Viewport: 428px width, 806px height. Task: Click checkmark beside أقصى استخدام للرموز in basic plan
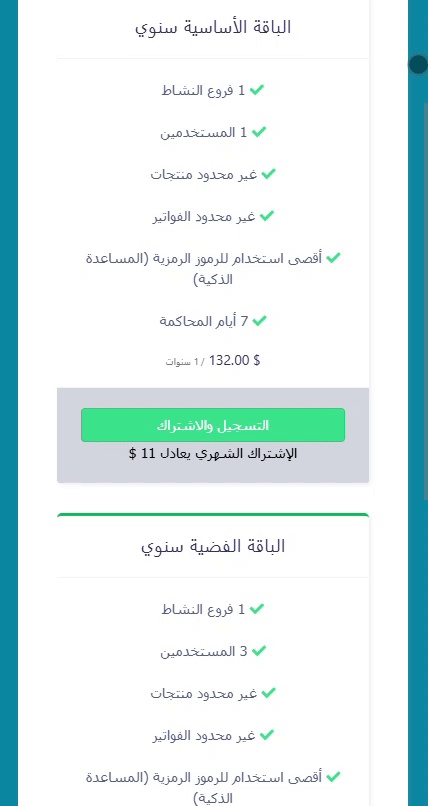[x=333, y=258]
